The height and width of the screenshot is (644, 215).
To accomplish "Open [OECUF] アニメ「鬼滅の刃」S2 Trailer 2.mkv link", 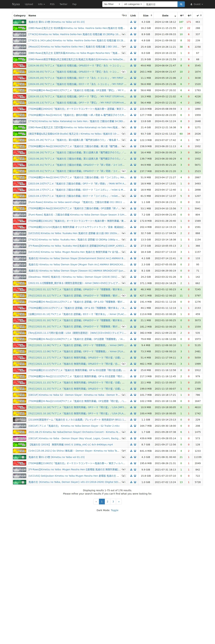I will coord(74,426).
